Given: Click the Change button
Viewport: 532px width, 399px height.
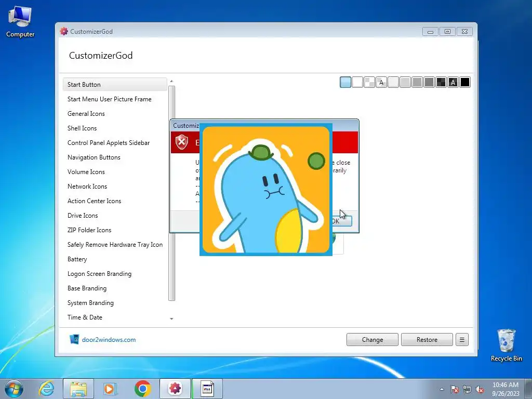Looking at the screenshot, I should click(x=372, y=340).
